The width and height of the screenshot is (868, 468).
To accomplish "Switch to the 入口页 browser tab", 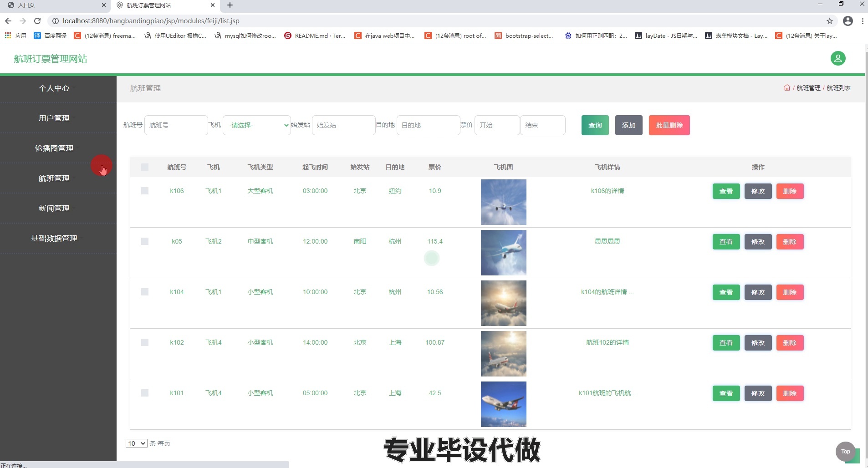I will [x=55, y=5].
